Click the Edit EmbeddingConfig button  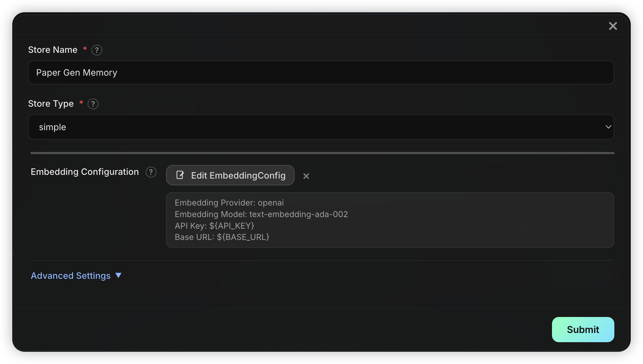(x=230, y=175)
